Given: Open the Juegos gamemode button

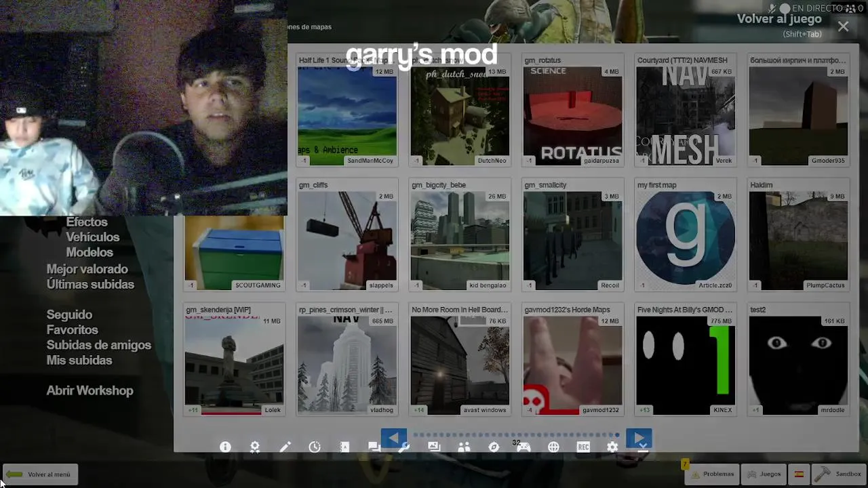Looking at the screenshot, I should pos(764,474).
